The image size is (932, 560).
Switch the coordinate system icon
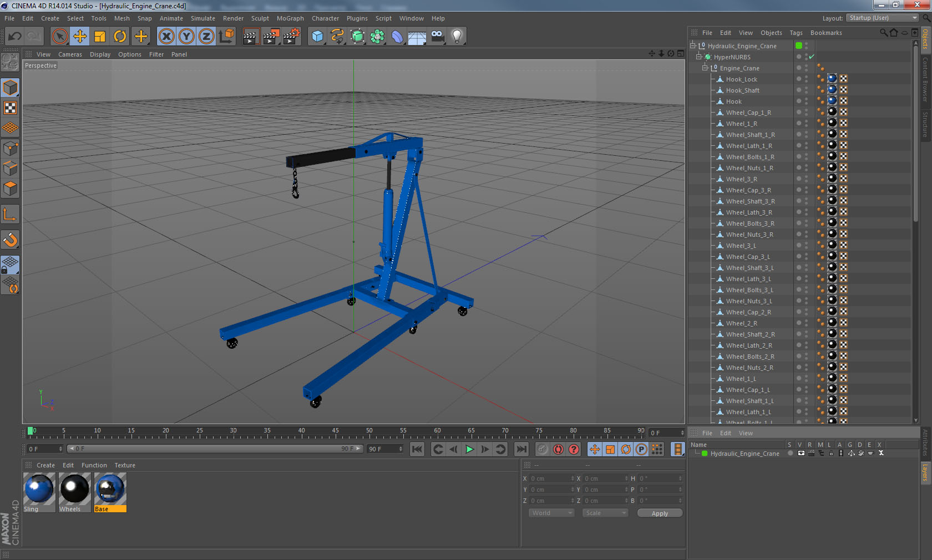pos(226,37)
